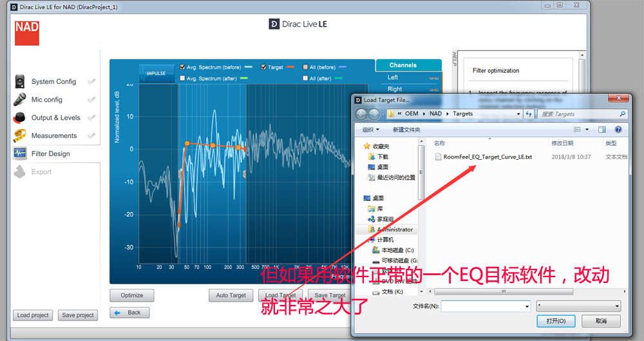Click the right gray frequency range handle
This screenshot has height=341, width=644.
coord(244,174)
